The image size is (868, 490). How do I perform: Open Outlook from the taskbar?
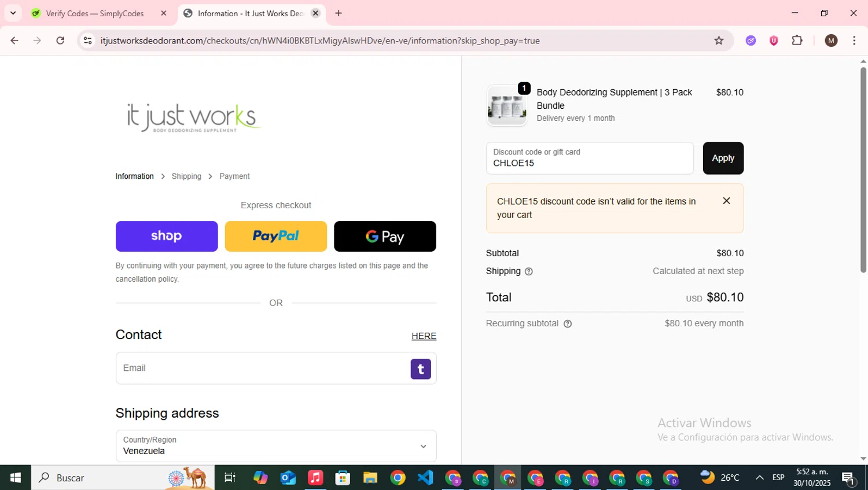288,478
